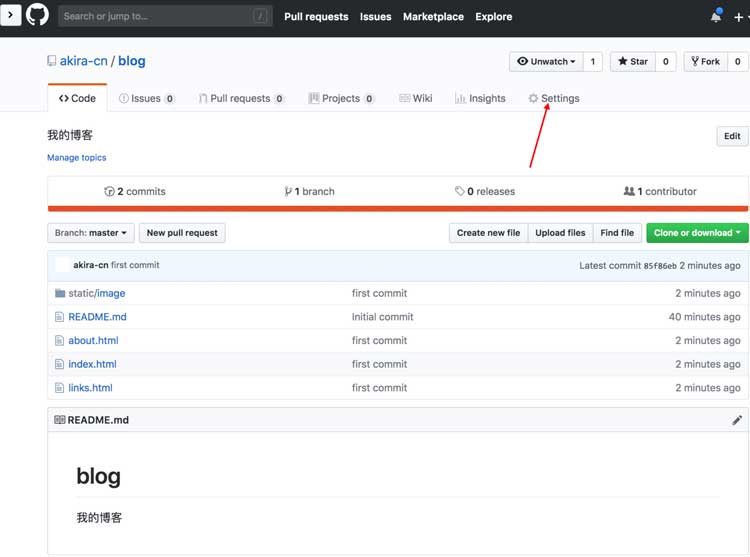Screen dimensions: 750x557
Task: Click the watchers count 1
Action: click(593, 62)
